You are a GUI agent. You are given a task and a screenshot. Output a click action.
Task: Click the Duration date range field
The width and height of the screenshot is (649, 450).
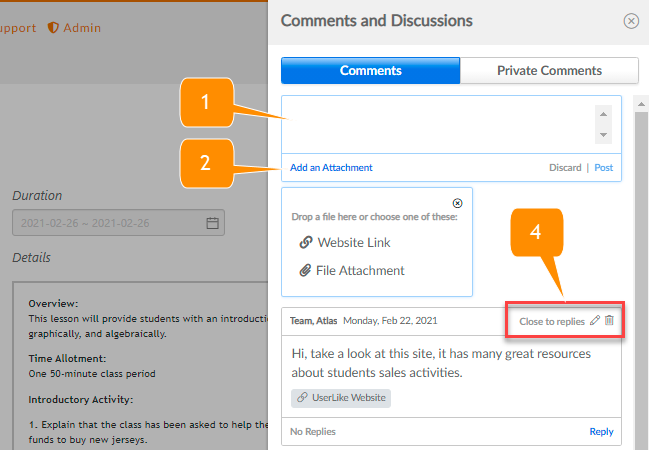point(108,223)
